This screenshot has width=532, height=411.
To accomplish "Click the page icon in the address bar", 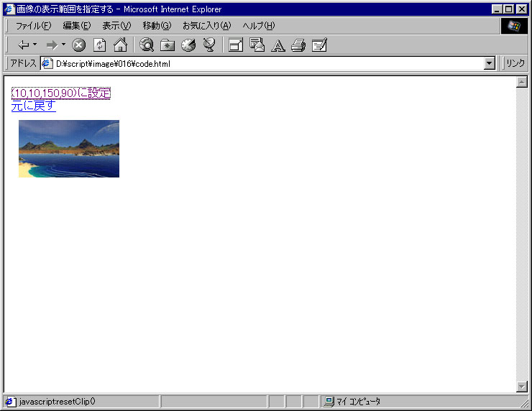I will tap(47, 63).
